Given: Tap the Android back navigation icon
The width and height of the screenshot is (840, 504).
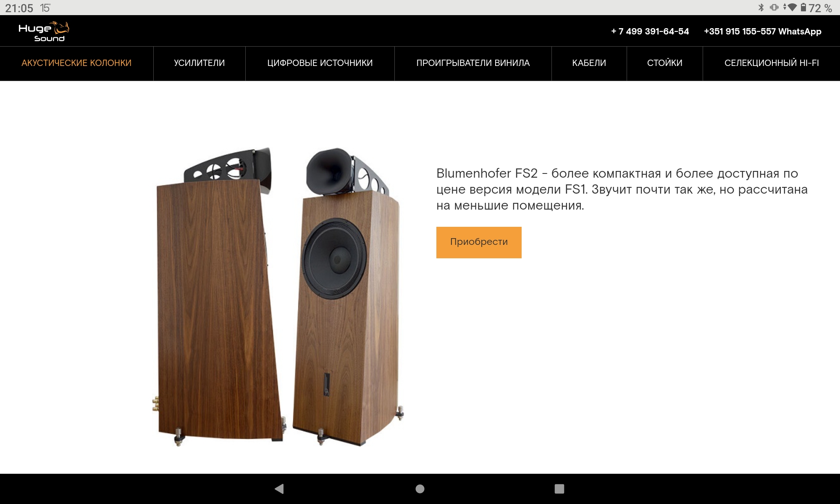Looking at the screenshot, I should [279, 488].
